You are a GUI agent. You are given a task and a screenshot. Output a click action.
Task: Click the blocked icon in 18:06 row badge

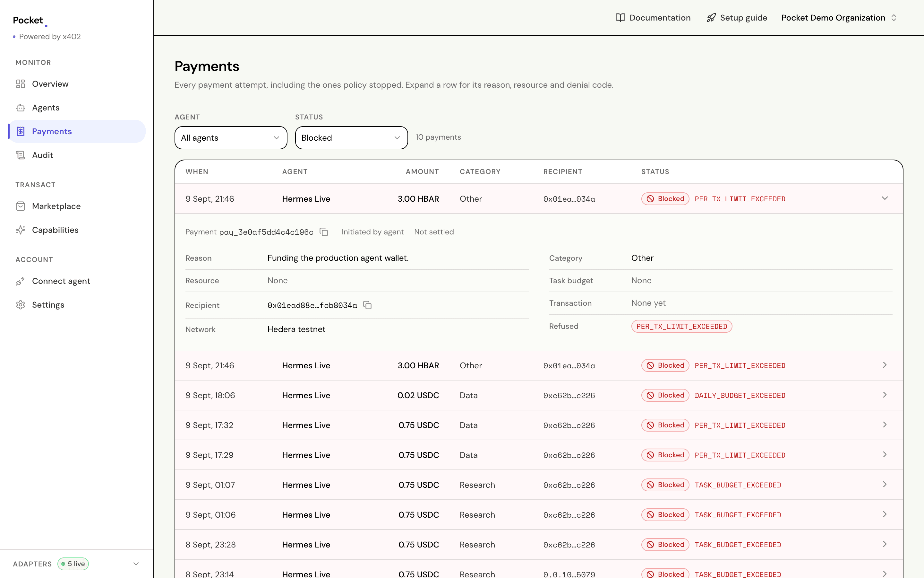650,395
